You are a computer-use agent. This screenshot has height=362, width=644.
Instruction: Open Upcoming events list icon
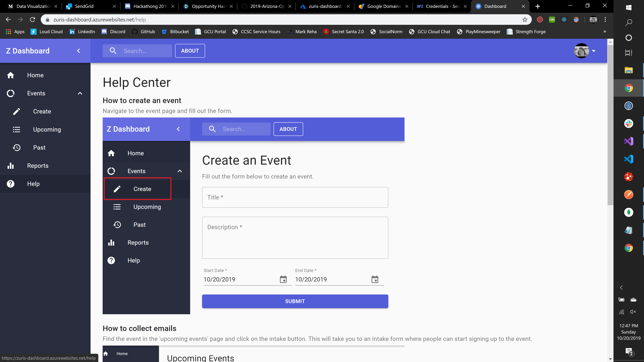pyautogui.click(x=16, y=129)
